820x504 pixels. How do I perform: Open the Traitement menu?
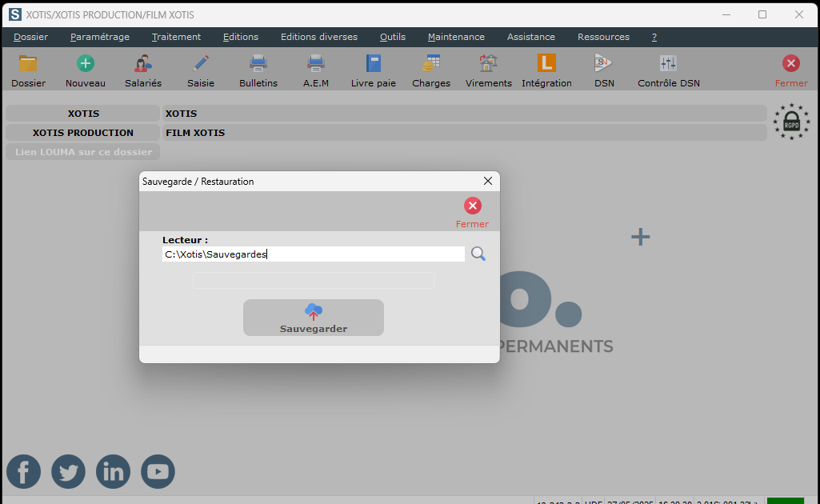pos(176,37)
